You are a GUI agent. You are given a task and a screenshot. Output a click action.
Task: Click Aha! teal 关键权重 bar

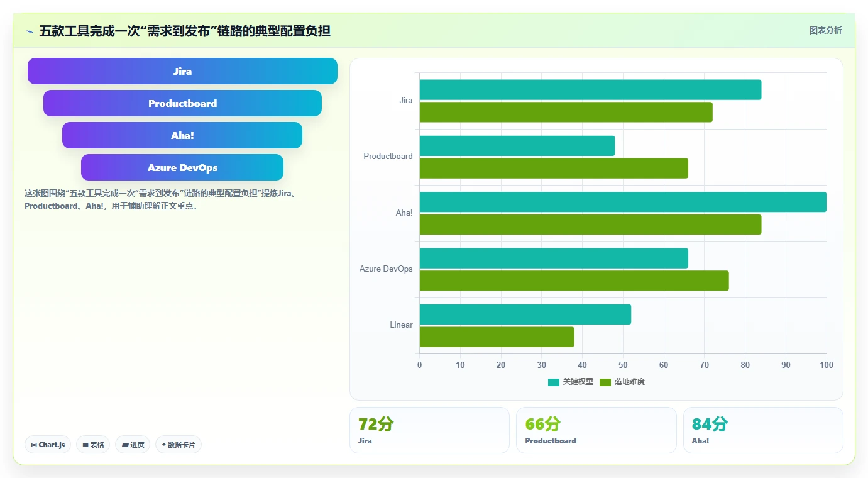pos(623,202)
